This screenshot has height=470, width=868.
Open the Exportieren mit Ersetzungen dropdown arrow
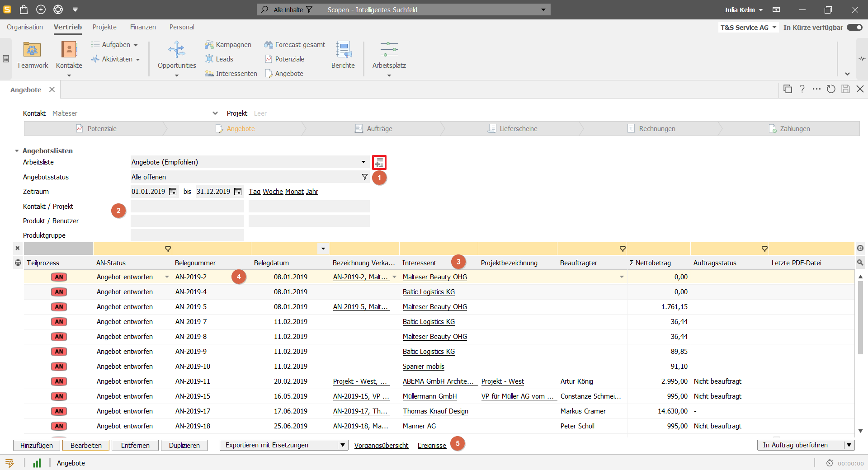343,445
